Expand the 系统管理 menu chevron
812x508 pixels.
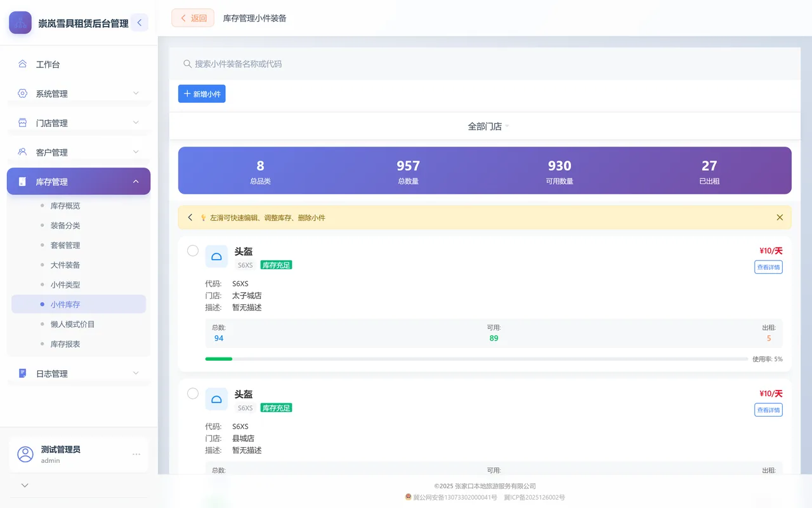pyautogui.click(x=136, y=93)
